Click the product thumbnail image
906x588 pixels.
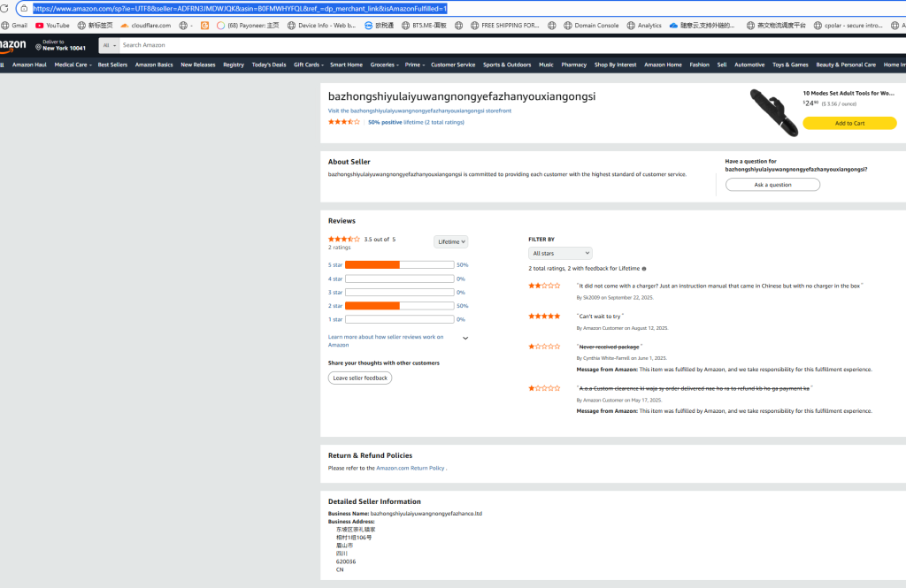(774, 111)
